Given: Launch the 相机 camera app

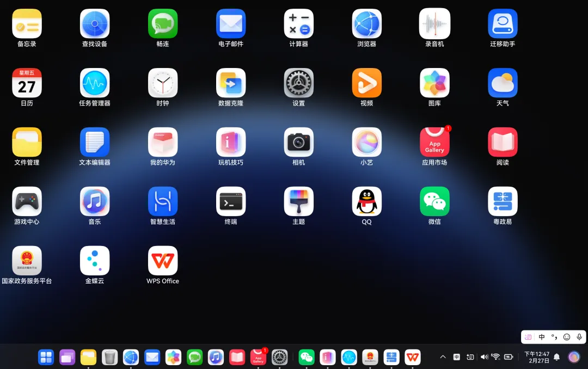Looking at the screenshot, I should click(x=298, y=142).
